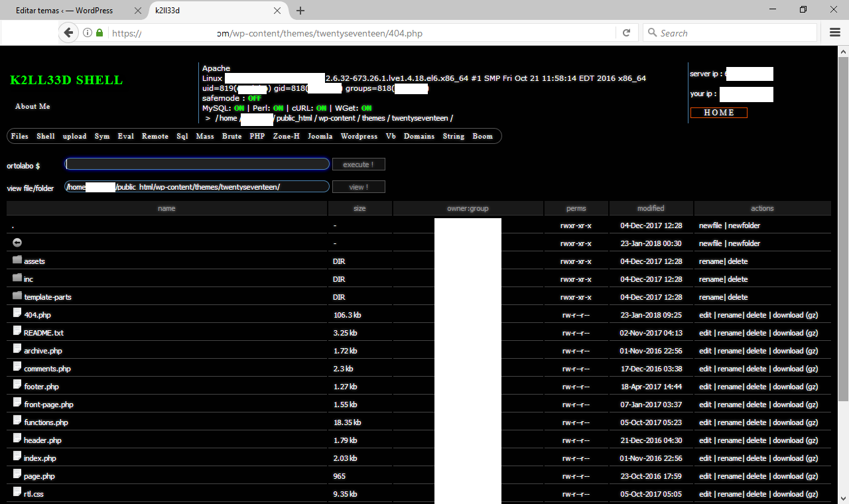
Task: Click the index.php file icon
Action: (17, 457)
